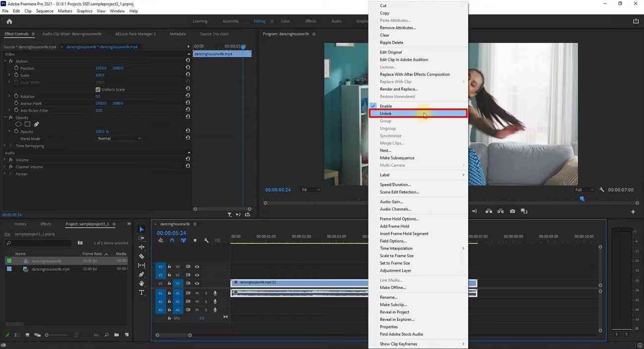Image resolution: width=644 pixels, height=349 pixels.
Task: Toggle animation stopwatch for Scale
Action: pos(16,75)
